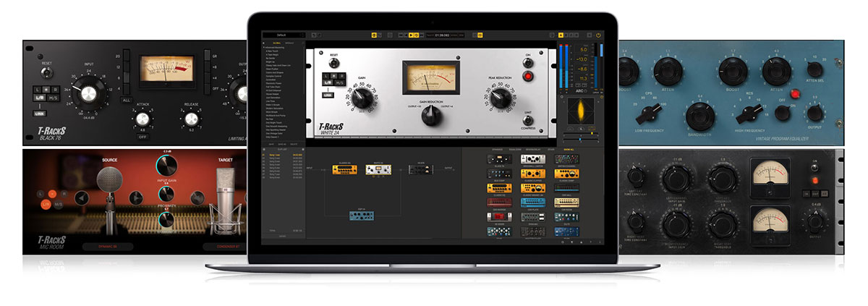Toggle the ON switch on White 2A
This screenshot has width=868, height=306.
527,62
